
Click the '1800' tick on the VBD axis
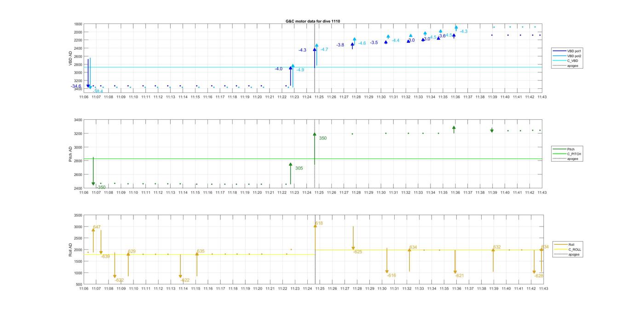(78, 24)
